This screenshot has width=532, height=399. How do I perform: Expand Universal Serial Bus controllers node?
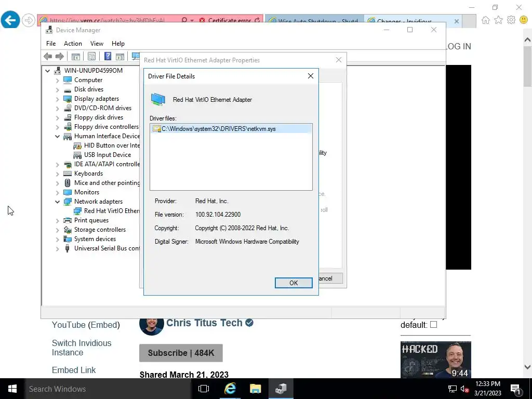[57, 249]
